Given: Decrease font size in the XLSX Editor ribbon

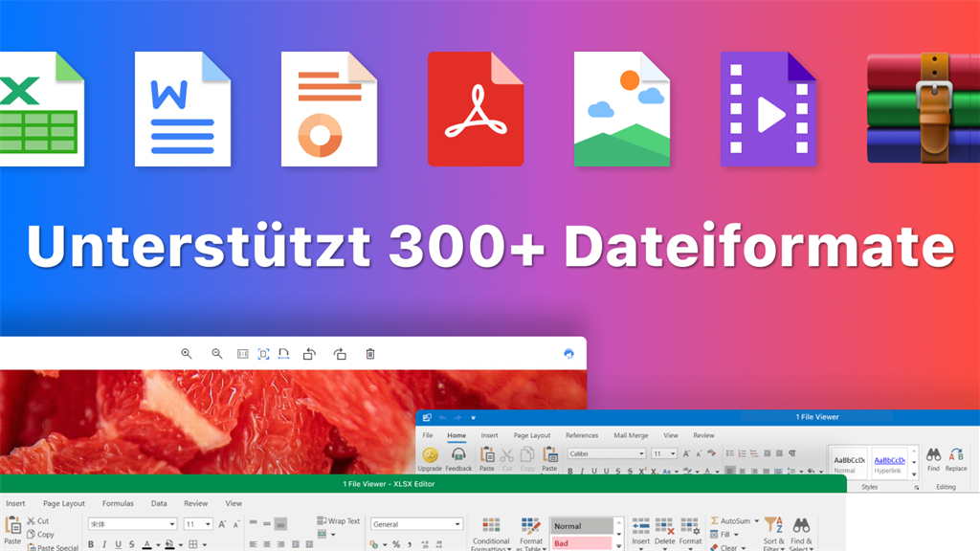Looking at the screenshot, I should point(236,524).
